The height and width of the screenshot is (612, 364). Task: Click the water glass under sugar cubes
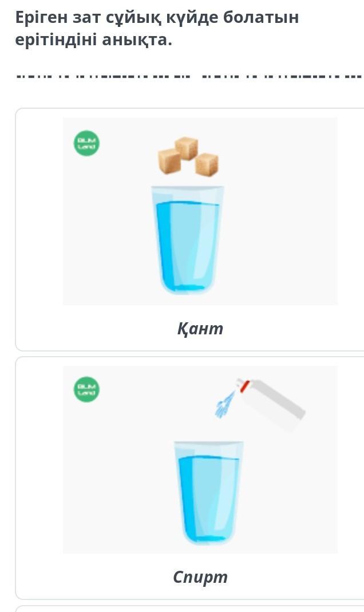188,239
